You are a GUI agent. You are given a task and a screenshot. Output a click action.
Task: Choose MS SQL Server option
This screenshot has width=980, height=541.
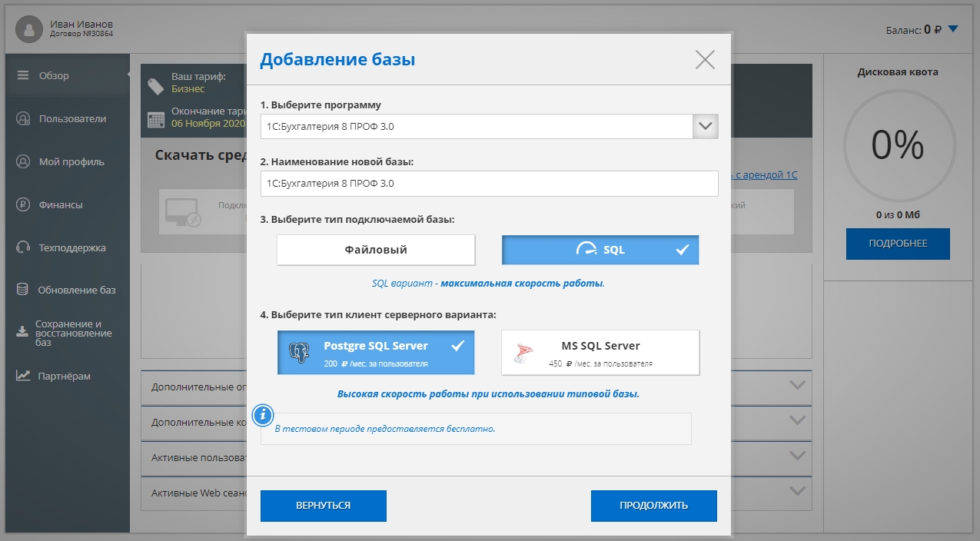(600, 353)
